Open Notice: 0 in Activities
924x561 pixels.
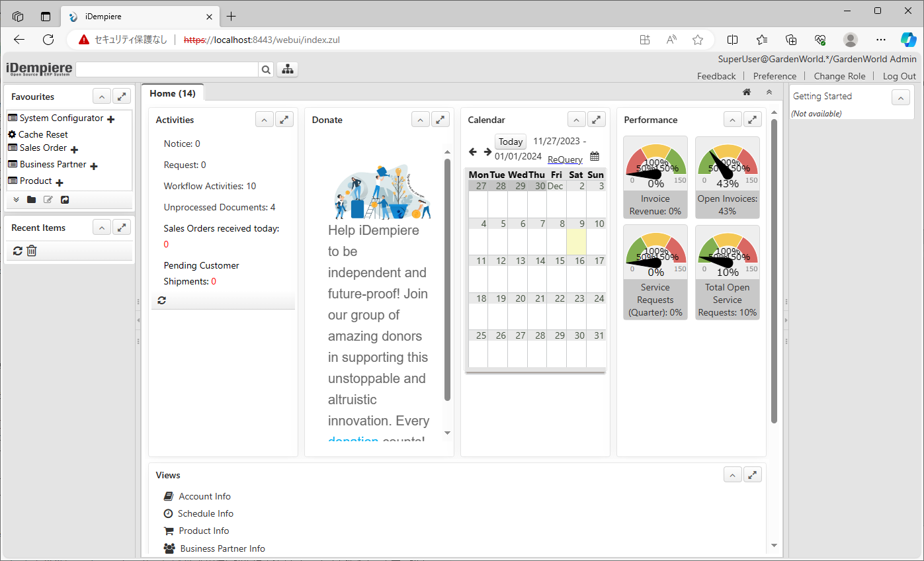[182, 144]
